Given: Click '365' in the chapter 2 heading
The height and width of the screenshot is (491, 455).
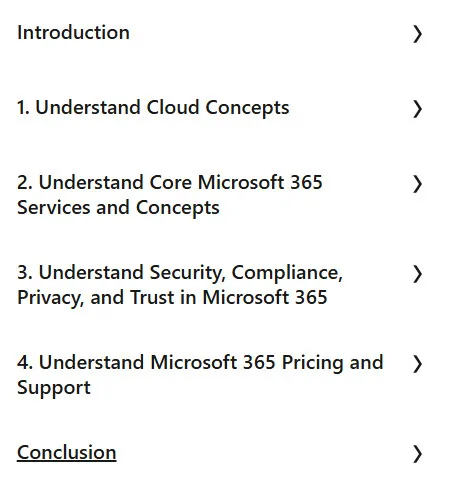Looking at the screenshot, I should (306, 182).
